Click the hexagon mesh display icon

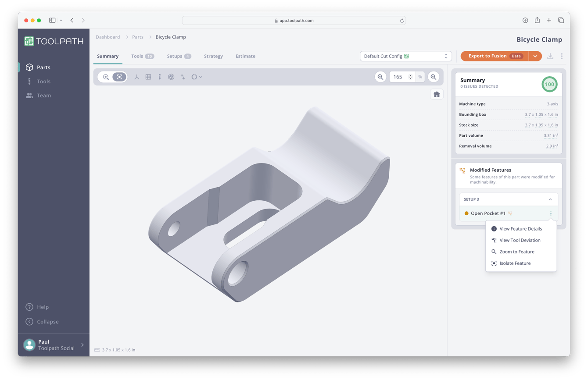tap(171, 77)
